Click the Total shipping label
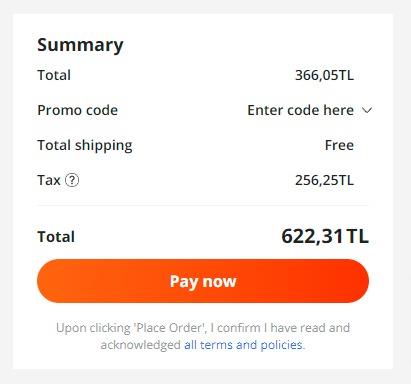This screenshot has width=411, height=384. coord(85,146)
